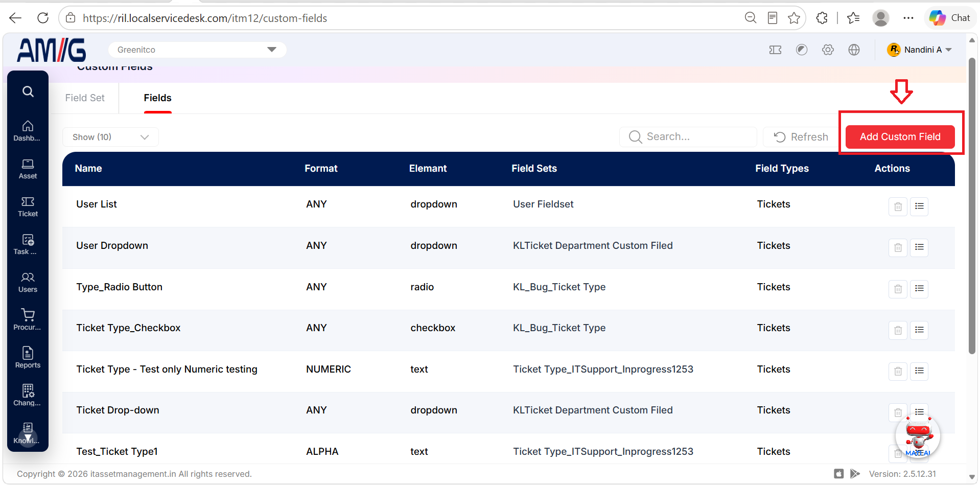Click the Add Custom Field button
The image size is (980, 485).
[x=900, y=136]
